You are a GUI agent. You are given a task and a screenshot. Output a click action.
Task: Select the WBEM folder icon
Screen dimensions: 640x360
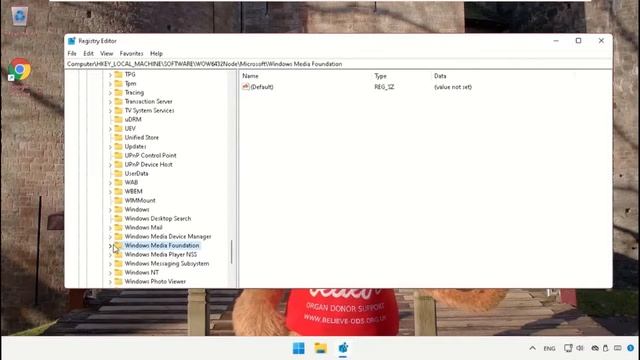pos(118,191)
